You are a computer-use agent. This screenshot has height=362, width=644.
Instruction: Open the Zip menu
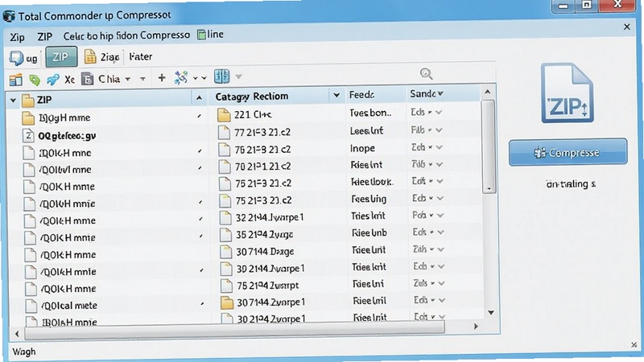[17, 37]
